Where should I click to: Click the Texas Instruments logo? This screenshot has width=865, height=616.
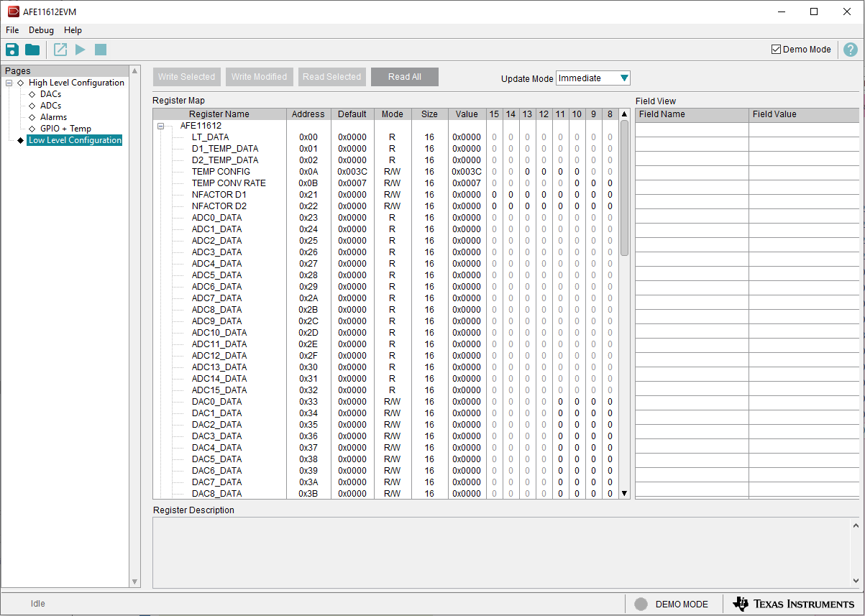tap(793, 604)
